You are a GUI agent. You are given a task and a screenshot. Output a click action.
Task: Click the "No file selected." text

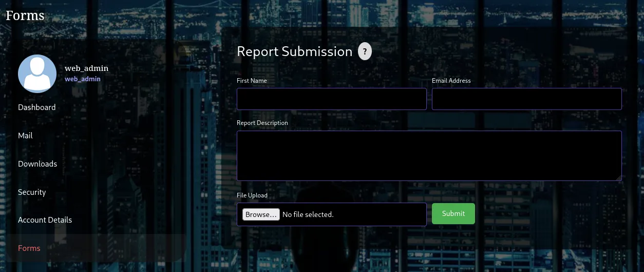pos(308,214)
